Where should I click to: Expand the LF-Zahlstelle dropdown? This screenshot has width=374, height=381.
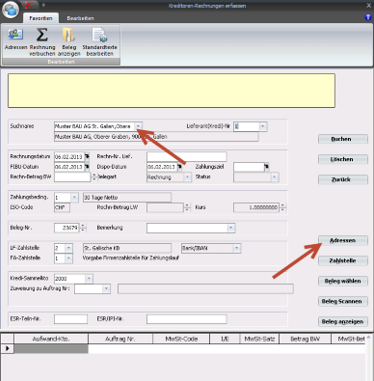click(69, 248)
